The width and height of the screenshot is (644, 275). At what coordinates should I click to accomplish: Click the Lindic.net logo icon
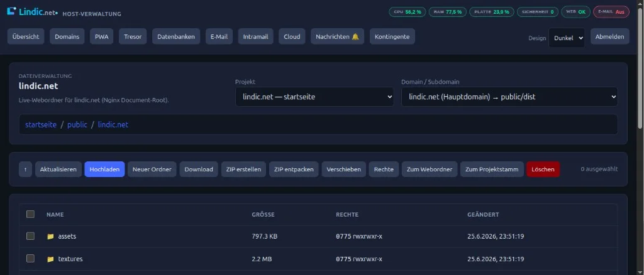11,11
